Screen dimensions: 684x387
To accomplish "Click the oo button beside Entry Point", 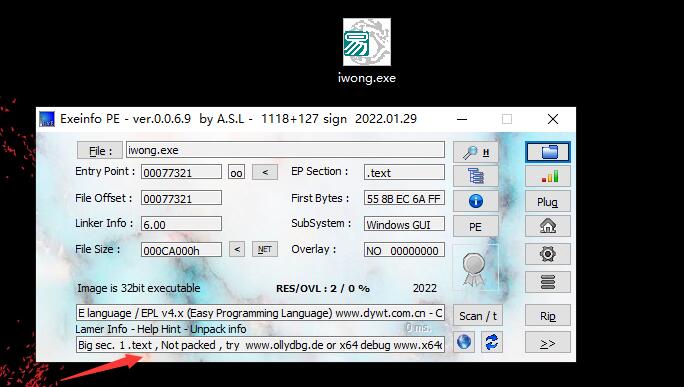I will point(236,172).
